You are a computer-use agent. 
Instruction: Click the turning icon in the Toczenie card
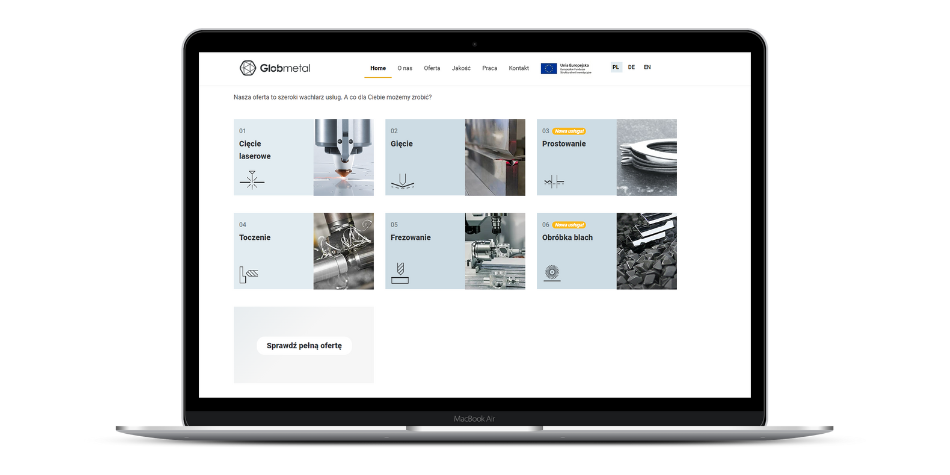tap(249, 273)
